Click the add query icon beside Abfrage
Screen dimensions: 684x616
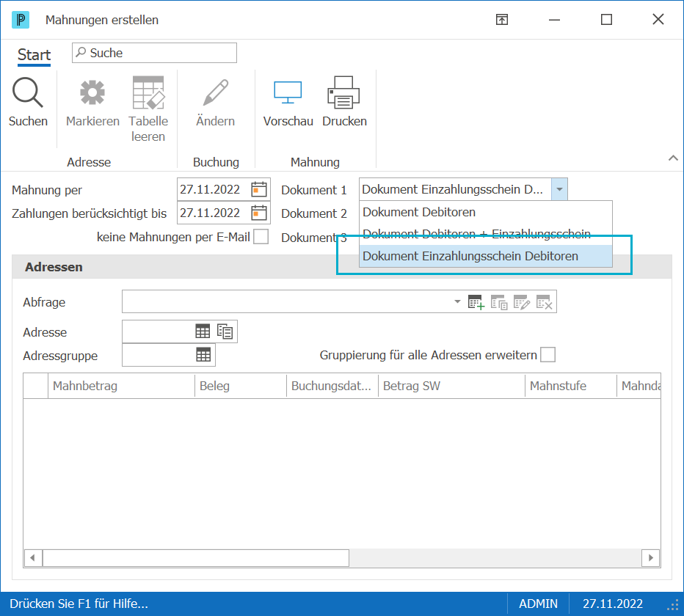[476, 301]
